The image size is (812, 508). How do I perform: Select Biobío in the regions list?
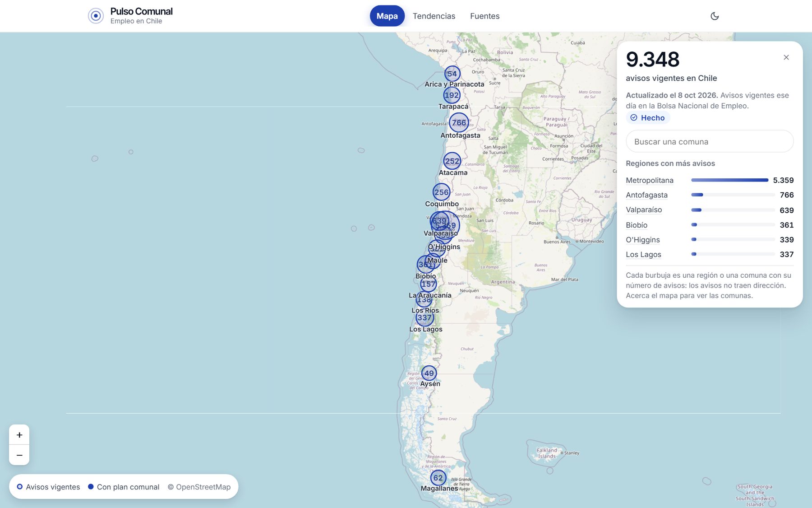point(637,225)
